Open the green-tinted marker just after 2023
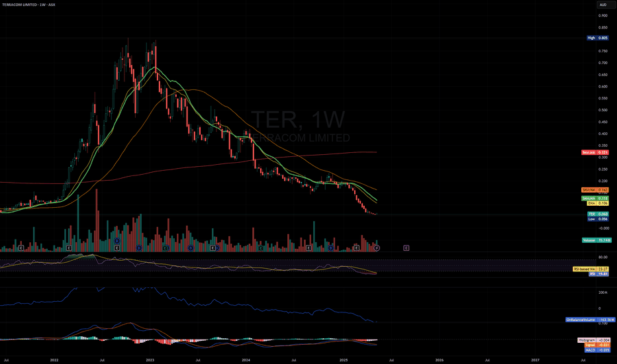Viewport: 617px width, 364px height. point(166,248)
